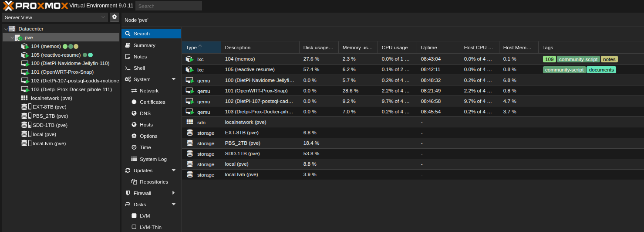The height and width of the screenshot is (232, 644).
Task: Sort by the Type column header
Action: click(194, 48)
